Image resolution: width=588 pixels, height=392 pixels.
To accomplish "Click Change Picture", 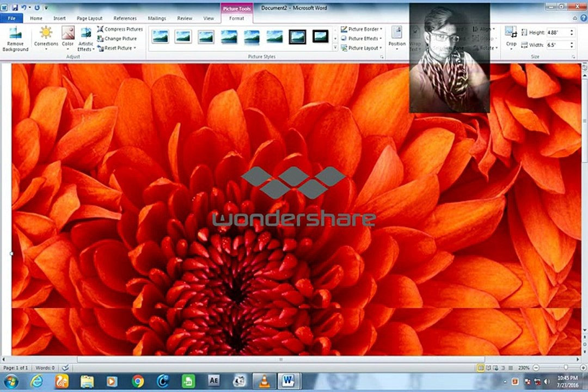I will pos(117,38).
